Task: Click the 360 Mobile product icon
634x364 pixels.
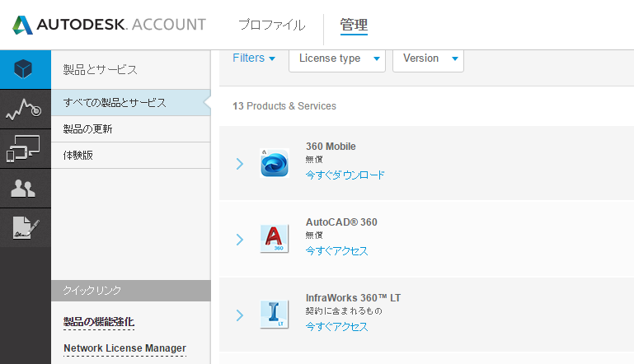Action: (274, 163)
